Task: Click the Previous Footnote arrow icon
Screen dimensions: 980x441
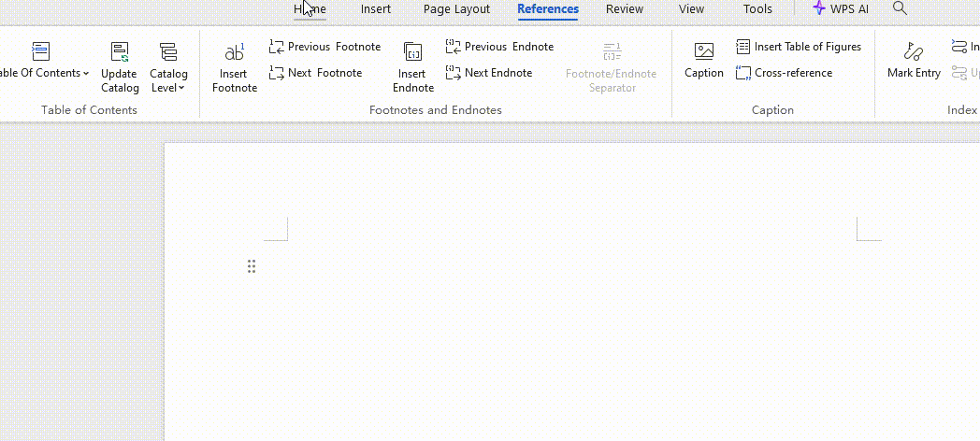Action: 276,47
